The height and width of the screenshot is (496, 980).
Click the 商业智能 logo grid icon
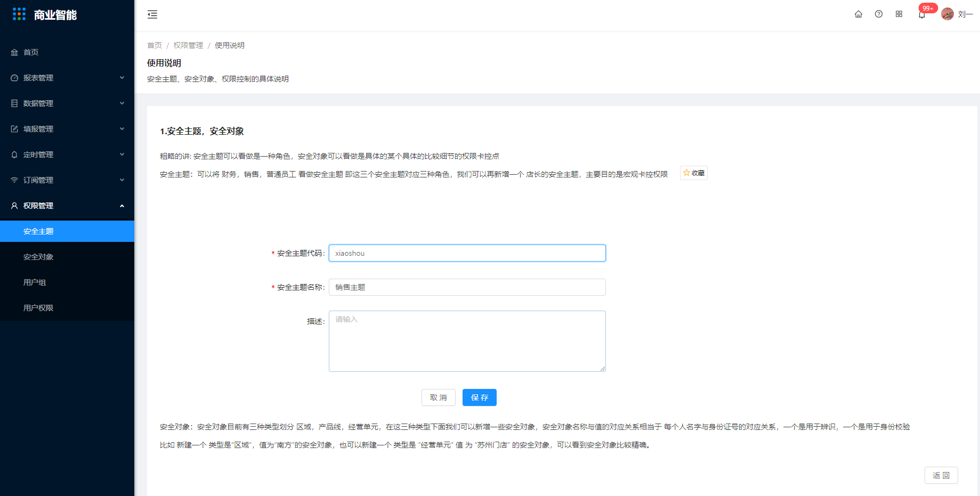[19, 14]
